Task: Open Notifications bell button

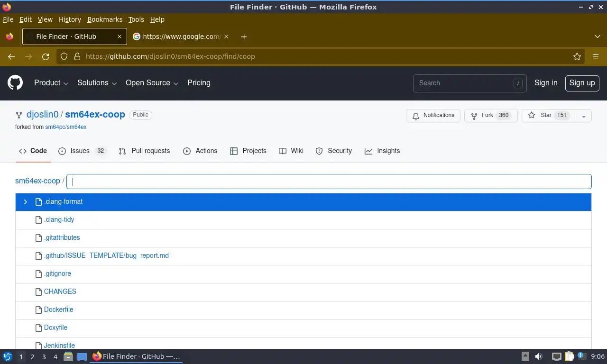Action: pyautogui.click(x=433, y=115)
